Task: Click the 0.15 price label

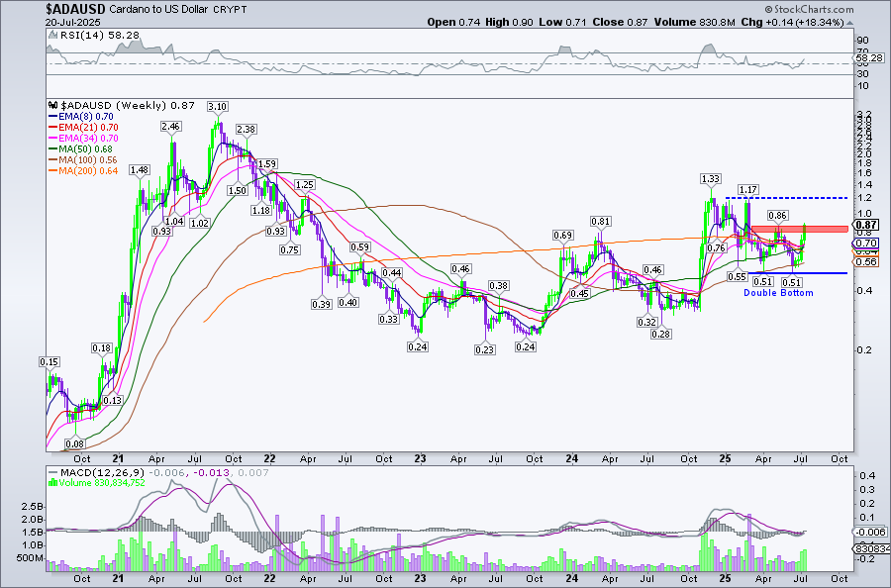Action: click(49, 362)
